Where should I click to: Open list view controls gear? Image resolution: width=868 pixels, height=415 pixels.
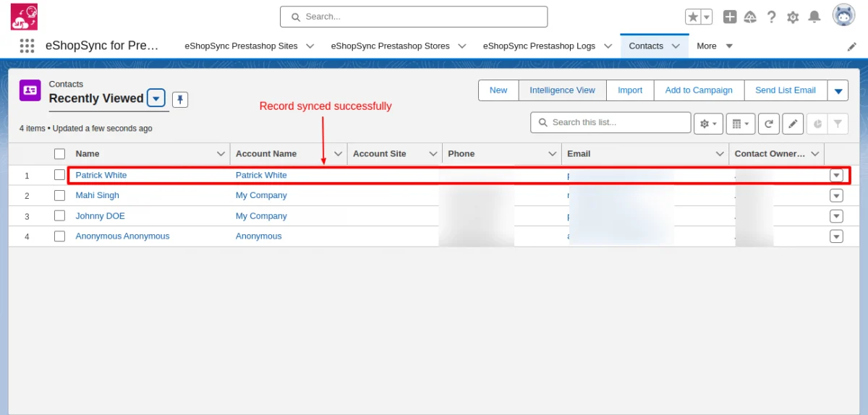[x=709, y=124]
